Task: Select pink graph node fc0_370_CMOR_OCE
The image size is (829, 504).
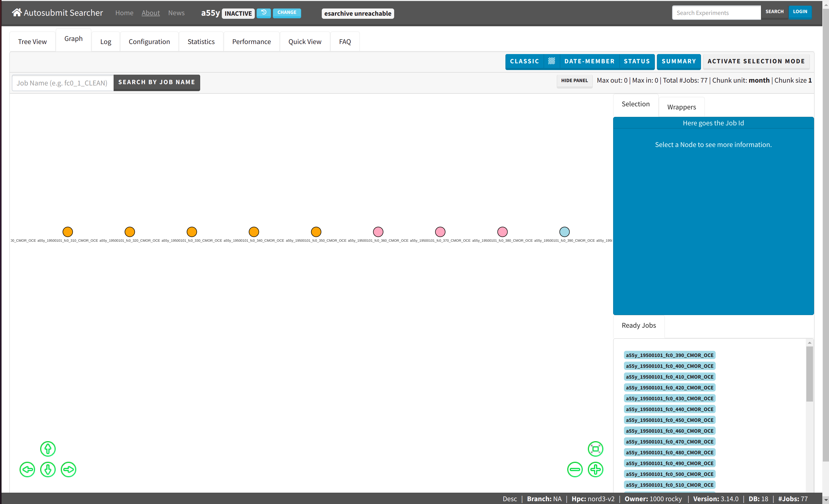Action: (440, 232)
